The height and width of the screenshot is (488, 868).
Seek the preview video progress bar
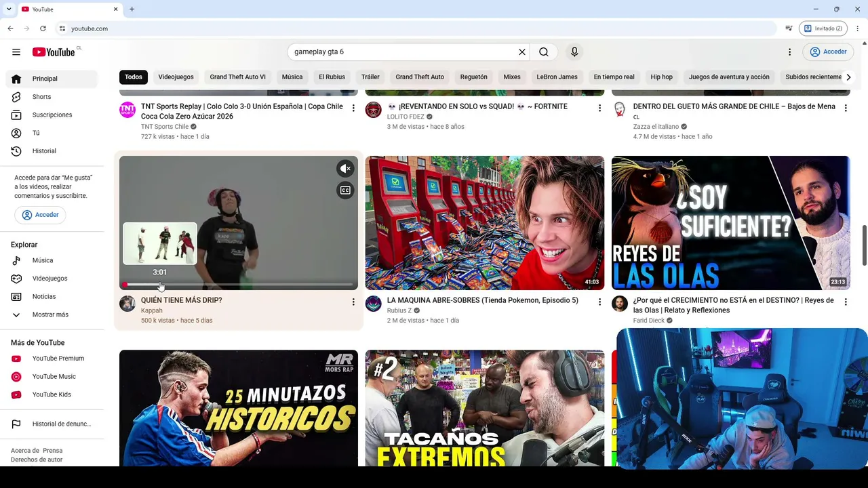(x=239, y=285)
